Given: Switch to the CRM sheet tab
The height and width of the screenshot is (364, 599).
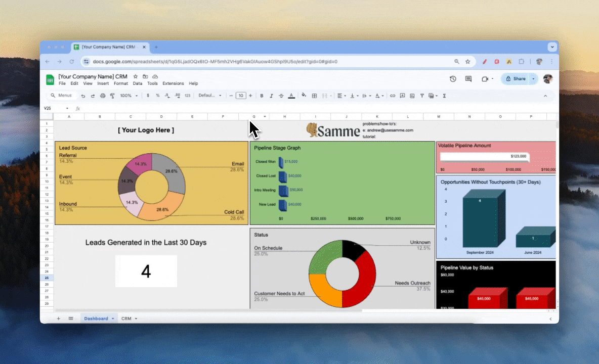Looking at the screenshot, I should [x=126, y=318].
